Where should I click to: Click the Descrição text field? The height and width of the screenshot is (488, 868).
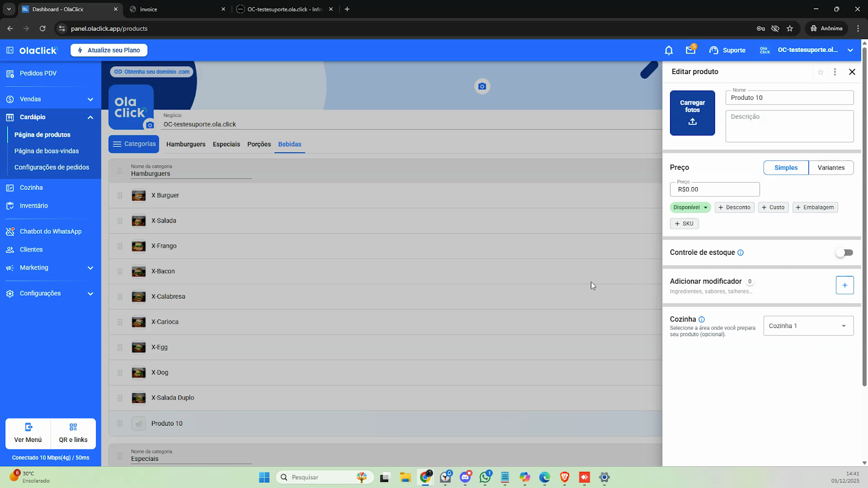[x=789, y=126]
